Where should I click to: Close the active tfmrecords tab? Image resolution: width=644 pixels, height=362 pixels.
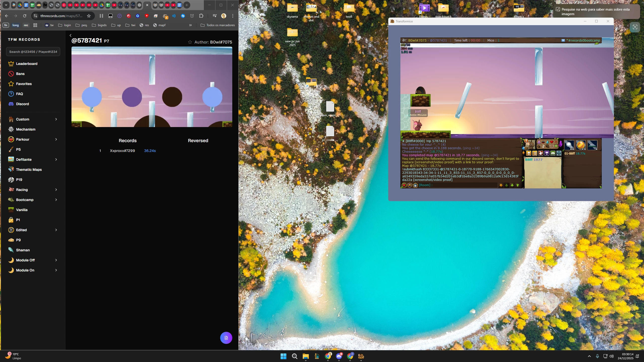click(x=147, y=5)
